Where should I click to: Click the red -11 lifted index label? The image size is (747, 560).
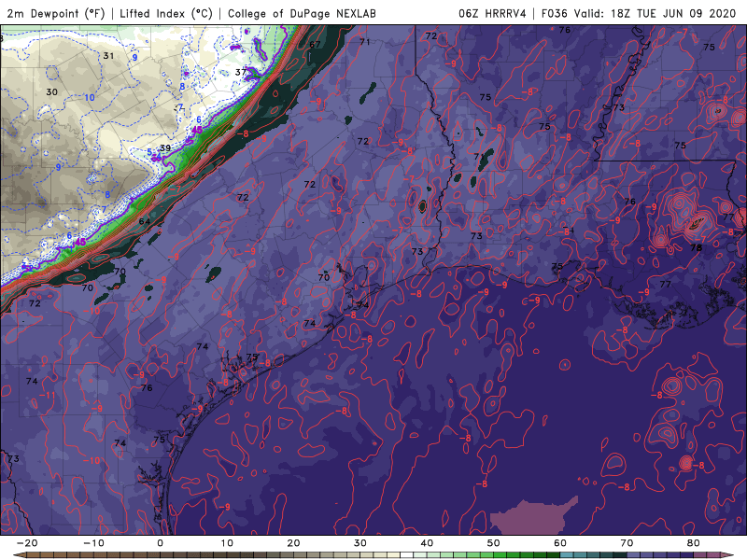tap(48, 395)
